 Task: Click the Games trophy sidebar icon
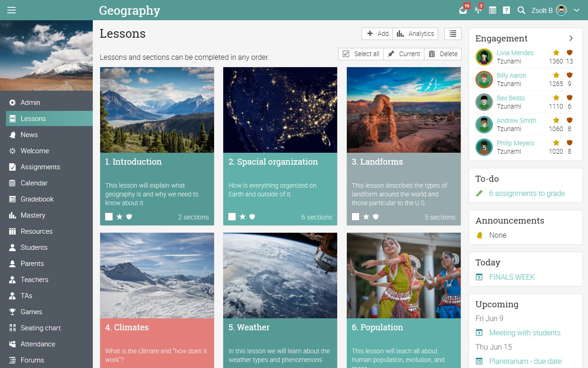pyautogui.click(x=12, y=312)
